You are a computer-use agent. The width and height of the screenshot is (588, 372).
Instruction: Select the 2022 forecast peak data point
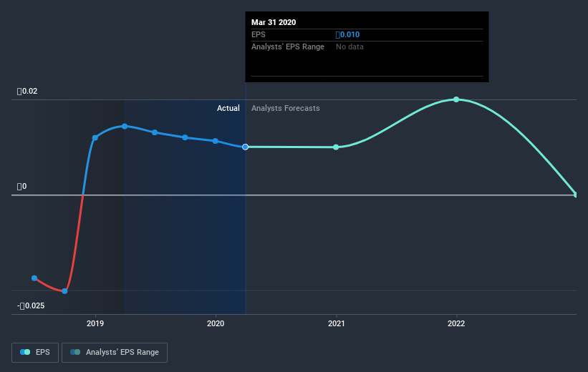pos(456,99)
